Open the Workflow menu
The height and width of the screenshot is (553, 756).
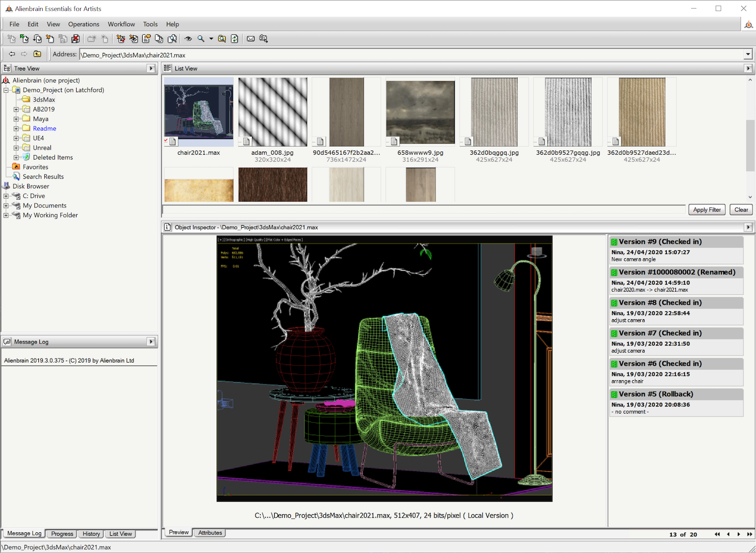pos(121,24)
